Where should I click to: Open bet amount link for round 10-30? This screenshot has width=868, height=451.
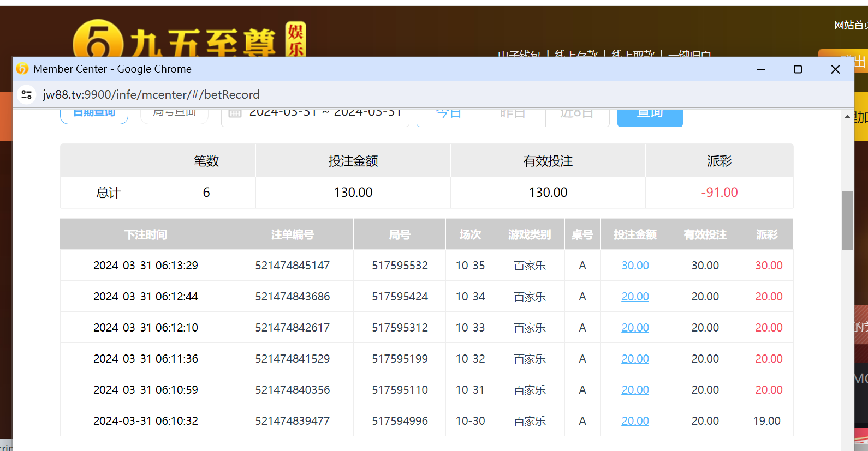point(635,421)
